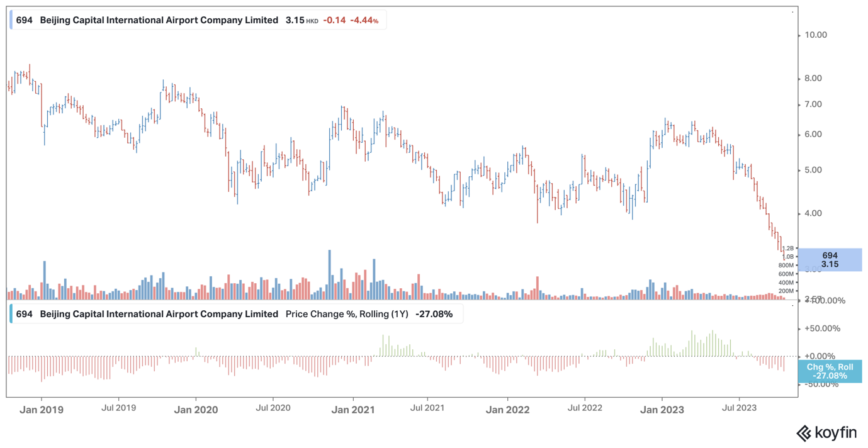Select ticker 694 in the rolling change legend
This screenshot has height=448, width=868.
[x=24, y=314]
